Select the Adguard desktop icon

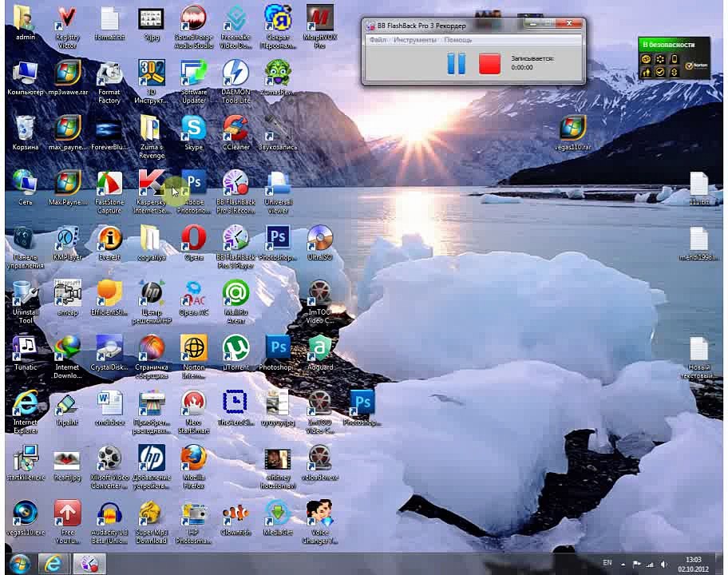click(320, 353)
